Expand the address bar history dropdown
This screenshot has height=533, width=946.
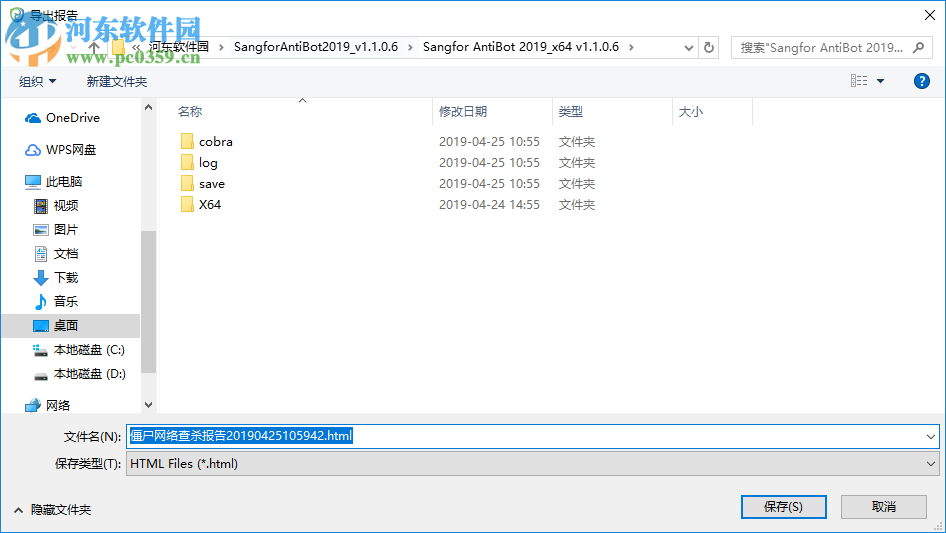pyautogui.click(x=688, y=48)
